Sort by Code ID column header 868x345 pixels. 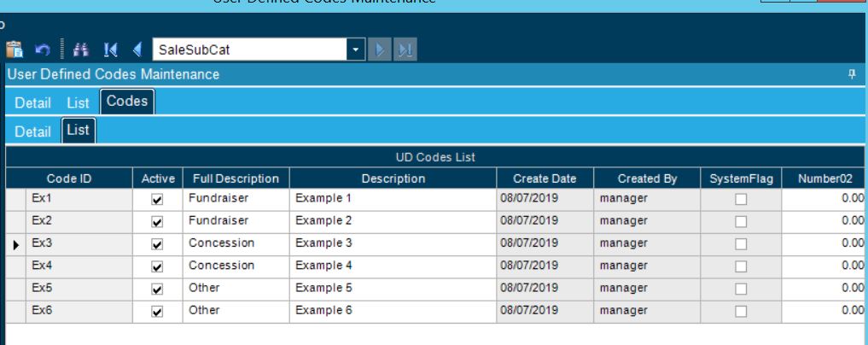pos(69,178)
